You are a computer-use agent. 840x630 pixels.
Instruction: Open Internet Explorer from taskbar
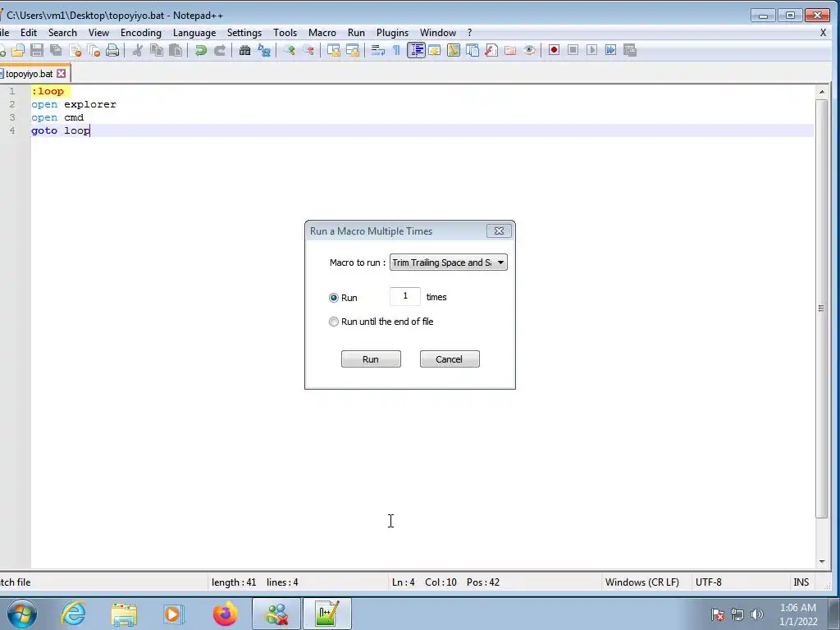tap(74, 614)
